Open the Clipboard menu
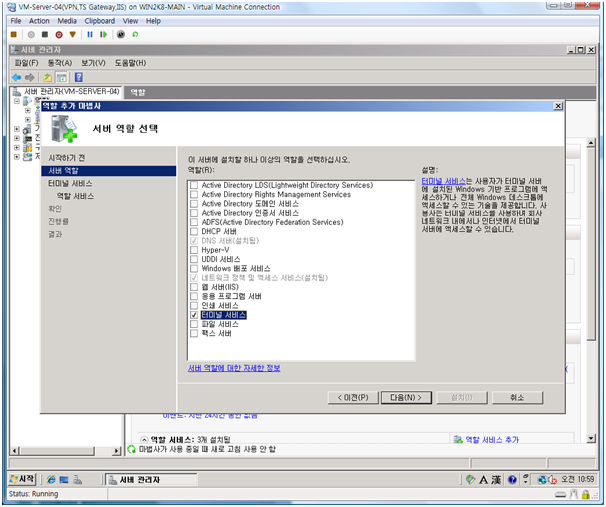The height and width of the screenshot is (507, 606). point(100,21)
